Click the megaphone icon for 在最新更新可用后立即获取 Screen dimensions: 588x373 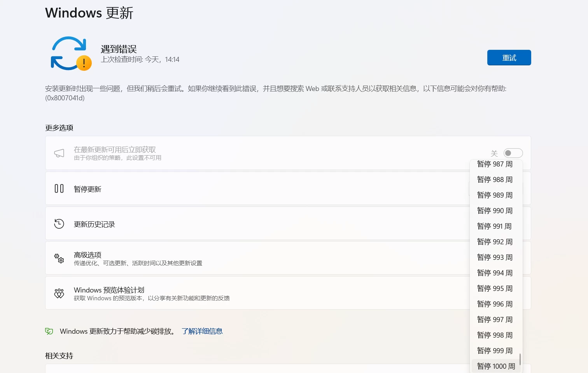tap(59, 153)
